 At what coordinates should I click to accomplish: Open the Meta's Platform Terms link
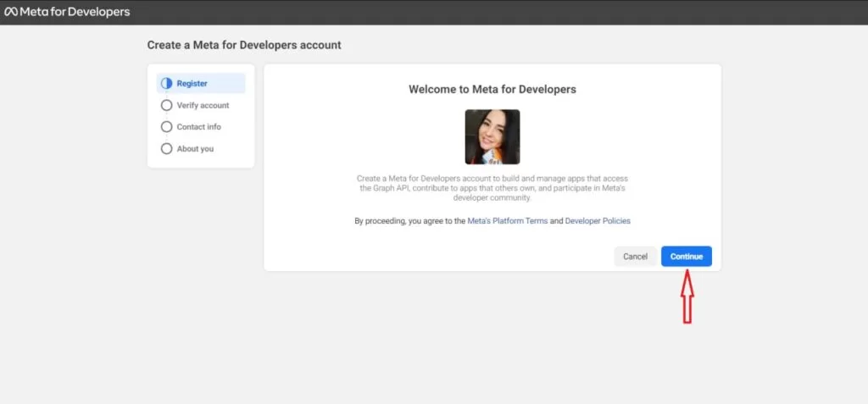[508, 221]
